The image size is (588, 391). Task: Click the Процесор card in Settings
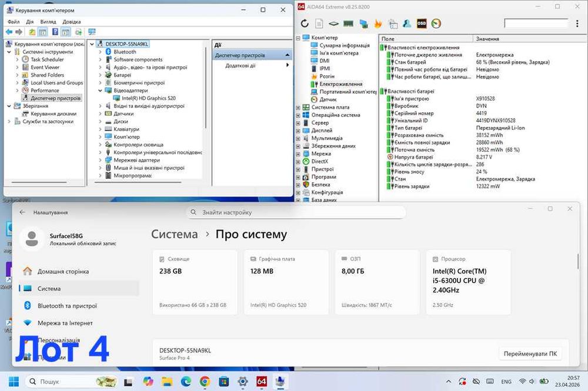coord(469,283)
